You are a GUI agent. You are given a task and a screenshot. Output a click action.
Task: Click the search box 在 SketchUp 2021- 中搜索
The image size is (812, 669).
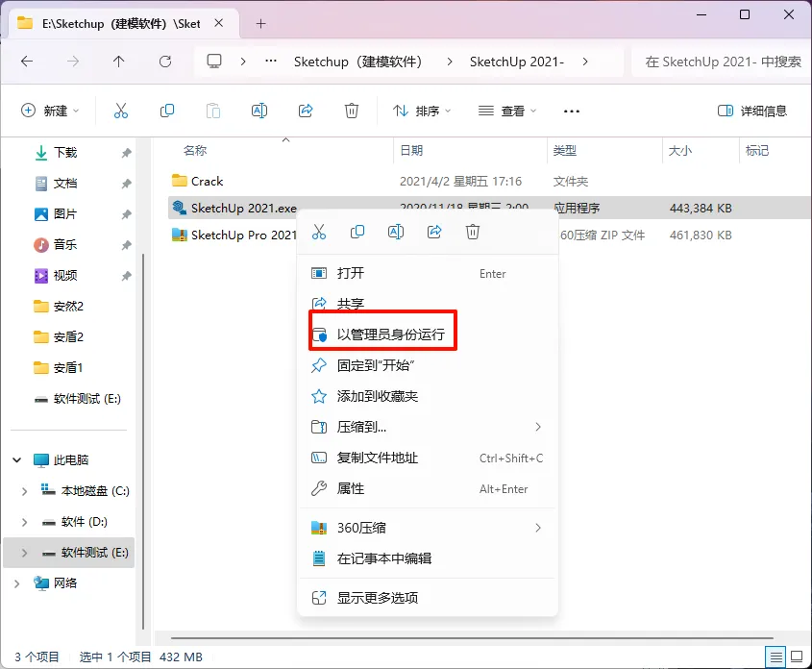722,62
